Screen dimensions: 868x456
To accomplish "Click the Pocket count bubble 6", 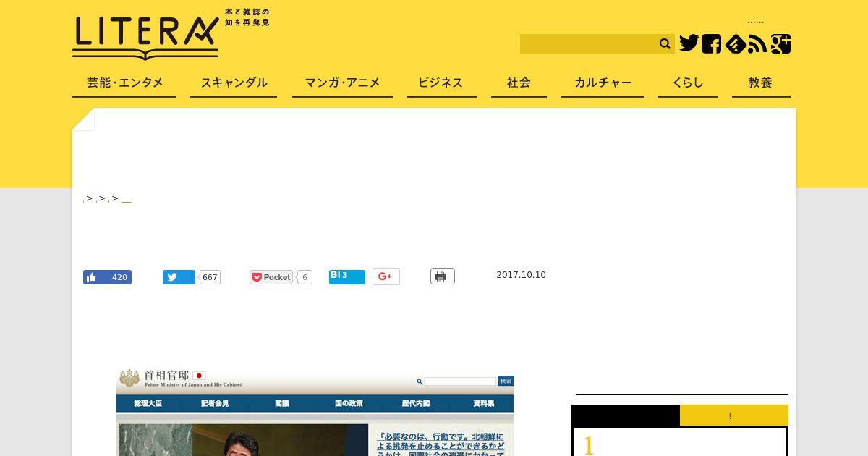I will [x=305, y=277].
